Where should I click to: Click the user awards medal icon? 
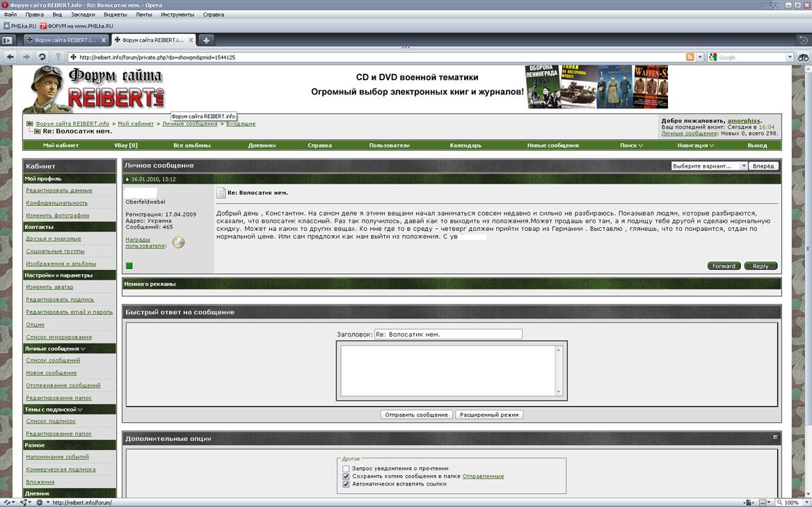tap(179, 242)
